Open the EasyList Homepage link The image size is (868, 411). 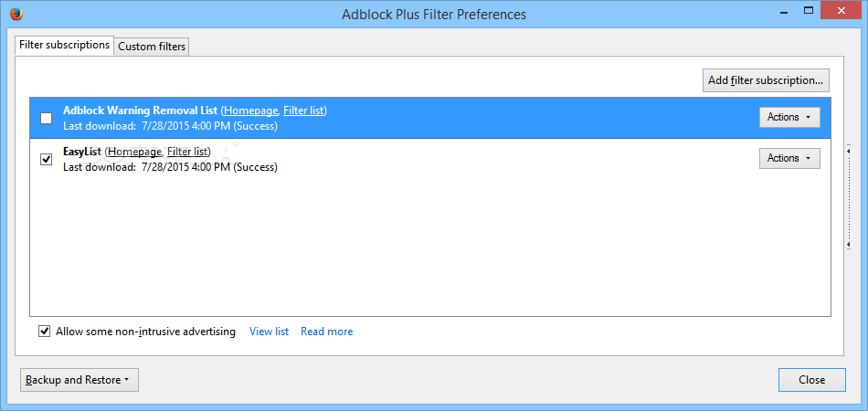[135, 152]
